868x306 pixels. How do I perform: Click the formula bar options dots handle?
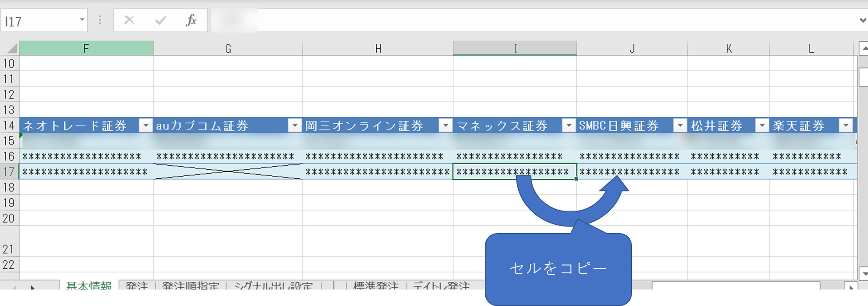100,20
